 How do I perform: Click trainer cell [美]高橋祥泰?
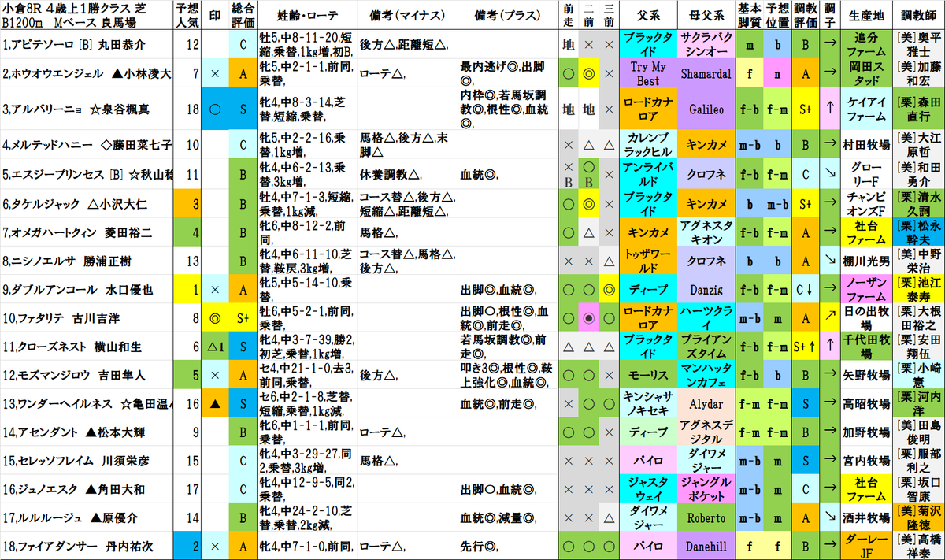(919, 545)
